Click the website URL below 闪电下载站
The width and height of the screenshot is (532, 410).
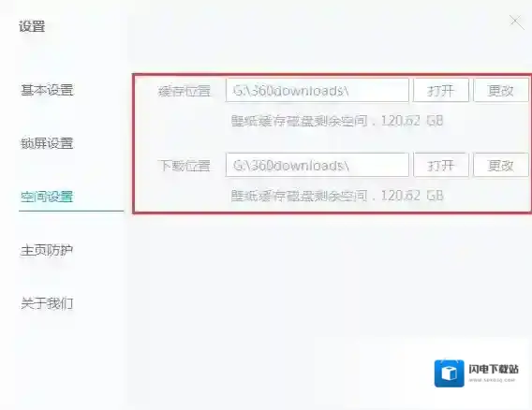click(x=492, y=380)
